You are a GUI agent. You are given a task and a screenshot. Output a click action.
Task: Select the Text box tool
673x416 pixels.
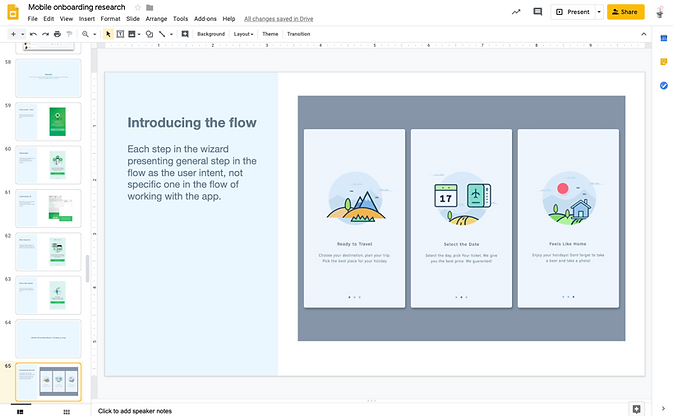coord(120,34)
